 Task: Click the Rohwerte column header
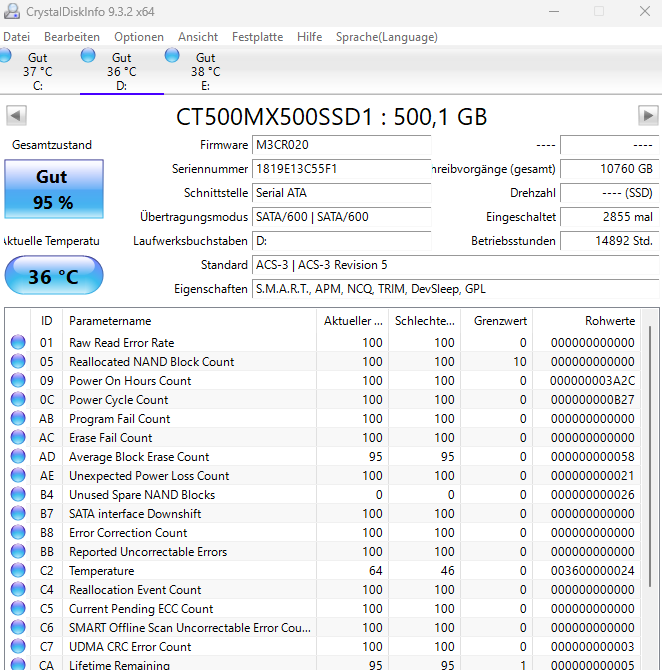tap(586, 321)
